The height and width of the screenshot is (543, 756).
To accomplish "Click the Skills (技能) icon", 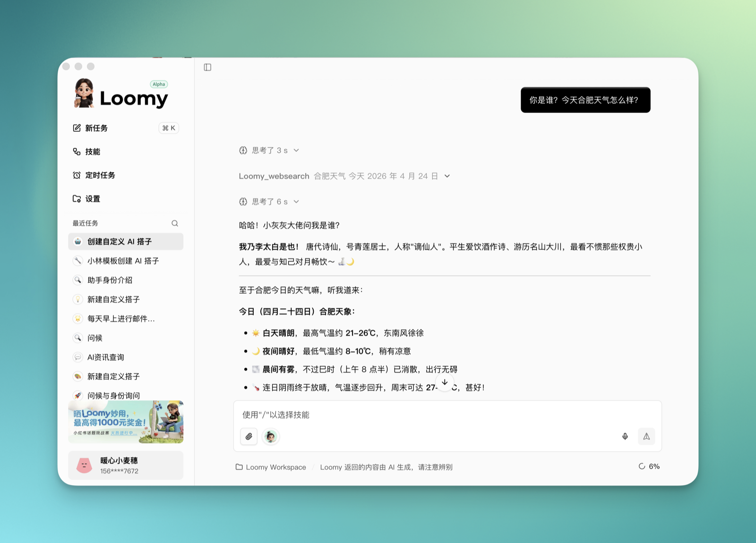I will [x=77, y=152].
